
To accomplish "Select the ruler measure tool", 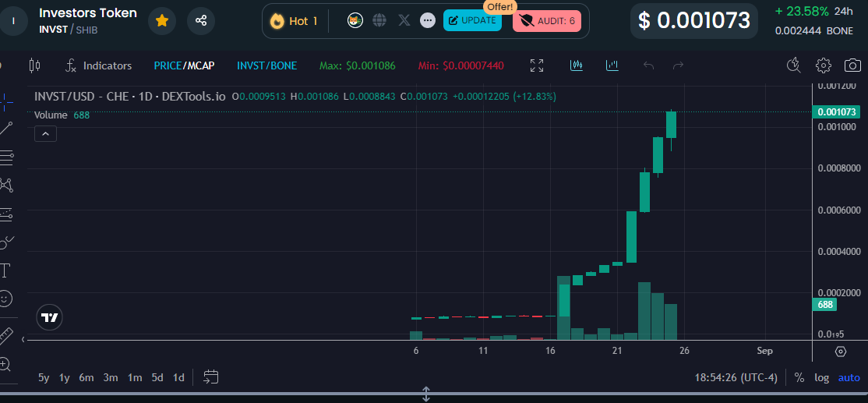I will (x=5, y=335).
